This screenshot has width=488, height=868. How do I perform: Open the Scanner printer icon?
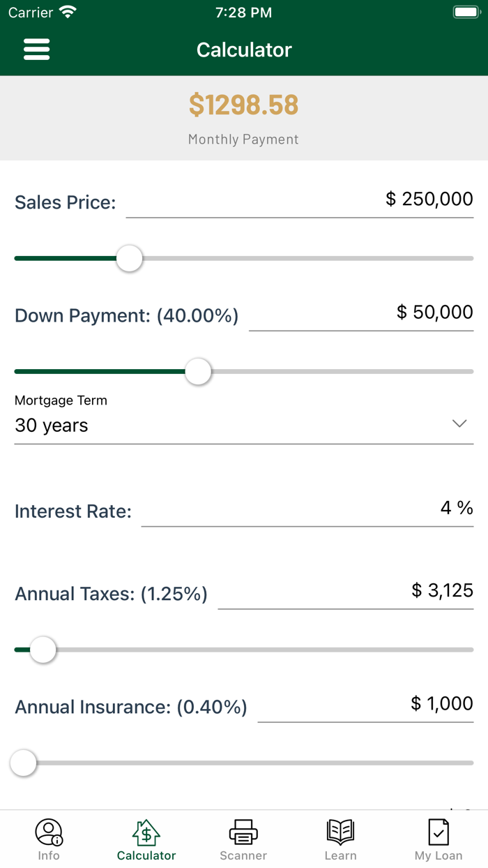[243, 831]
